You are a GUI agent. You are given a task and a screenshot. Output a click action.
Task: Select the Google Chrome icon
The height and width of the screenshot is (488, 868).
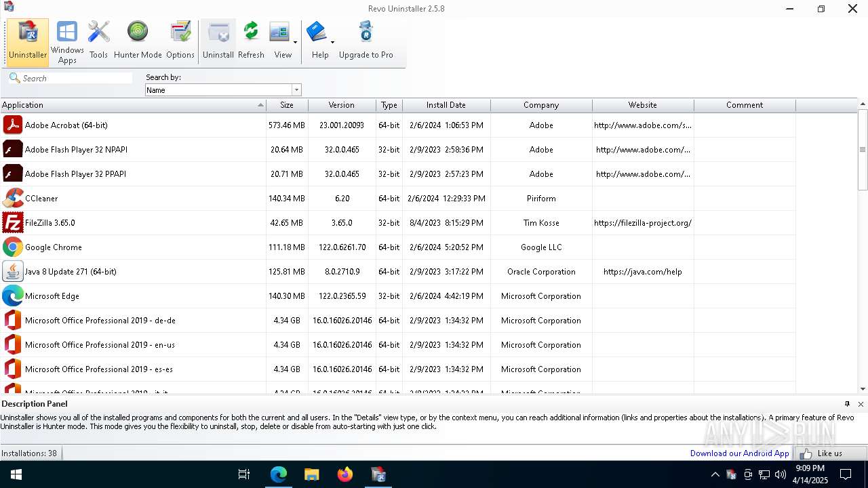tap(13, 247)
